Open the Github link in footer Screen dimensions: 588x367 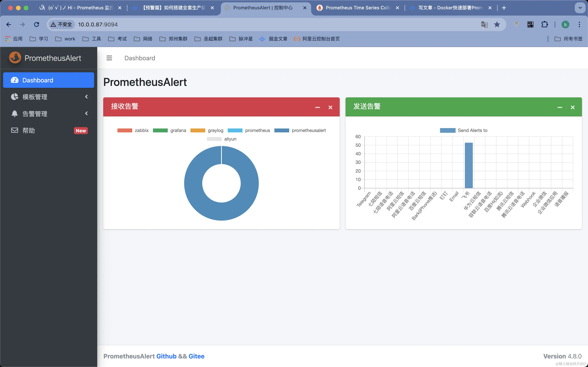166,356
